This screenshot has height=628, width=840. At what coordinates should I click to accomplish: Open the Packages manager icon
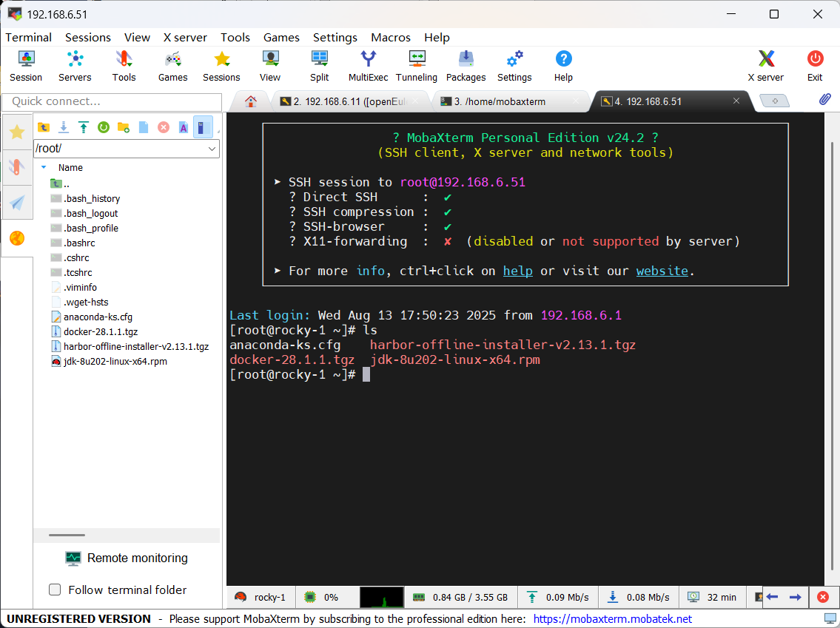click(x=466, y=66)
